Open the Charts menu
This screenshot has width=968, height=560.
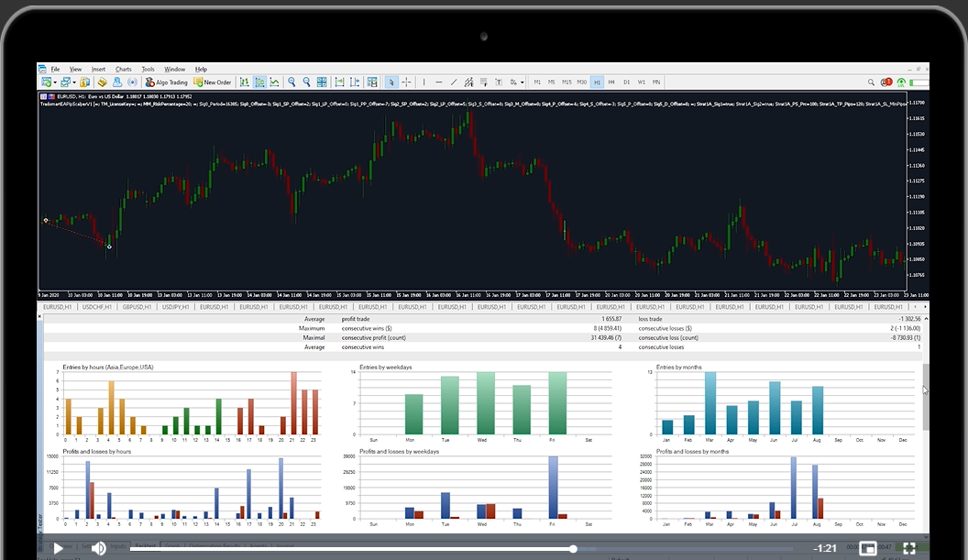123,69
